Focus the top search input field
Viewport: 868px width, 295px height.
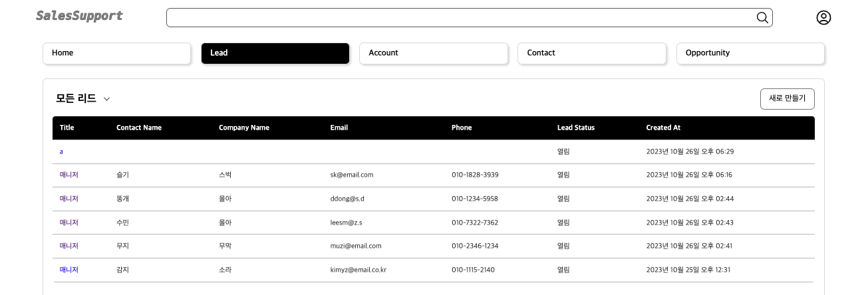459,17
